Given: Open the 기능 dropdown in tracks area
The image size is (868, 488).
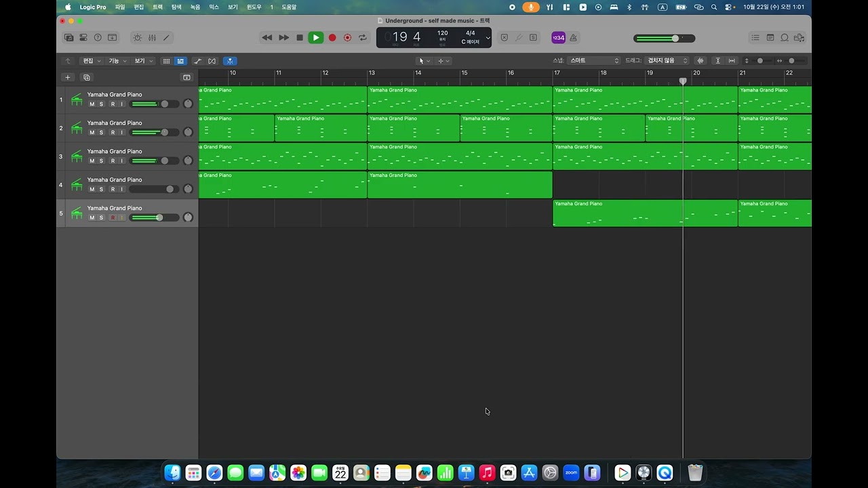Looking at the screenshot, I should [117, 61].
